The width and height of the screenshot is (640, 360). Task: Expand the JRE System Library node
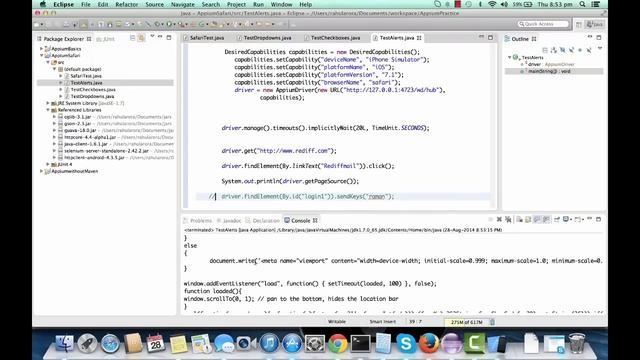[x=48, y=103]
